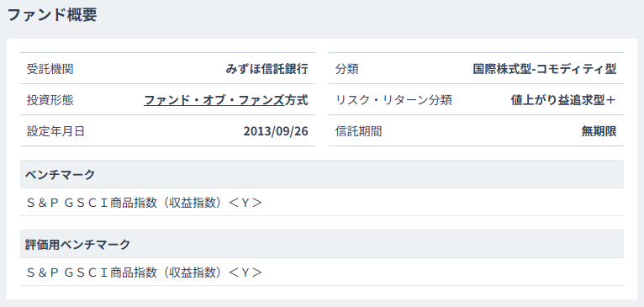Select the 2013/09/26 date value
644x307 pixels.
pyautogui.click(x=276, y=131)
